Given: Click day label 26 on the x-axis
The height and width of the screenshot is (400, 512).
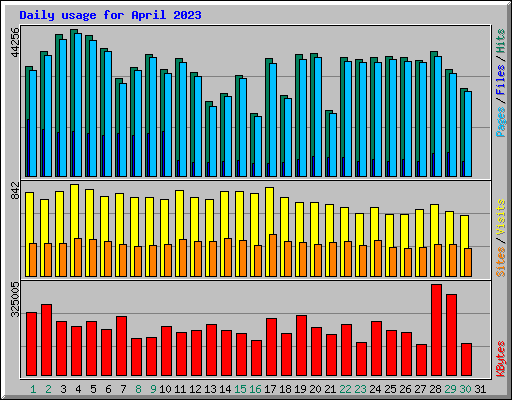Looking at the screenshot, I should click(x=405, y=389).
